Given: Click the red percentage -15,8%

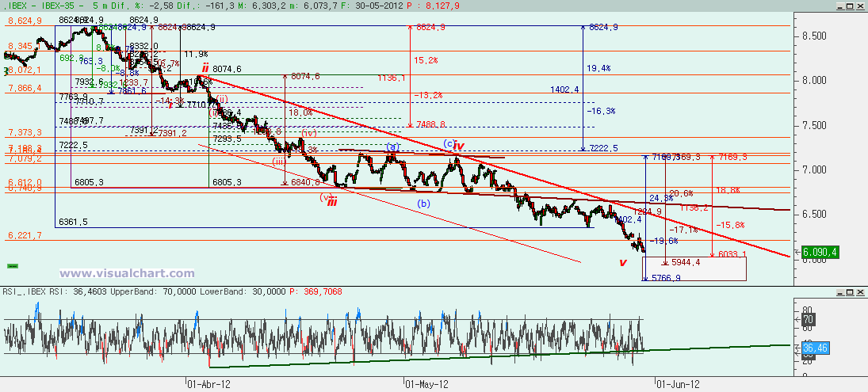Looking at the screenshot, I should 731,225.
